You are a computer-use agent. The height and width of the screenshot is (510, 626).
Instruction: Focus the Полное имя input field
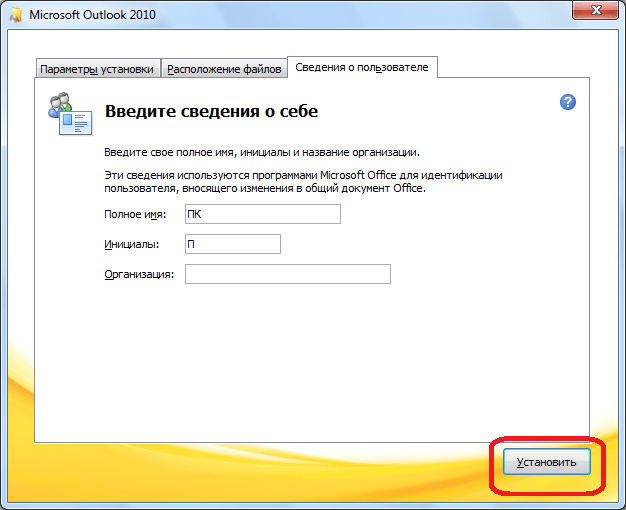click(x=263, y=214)
